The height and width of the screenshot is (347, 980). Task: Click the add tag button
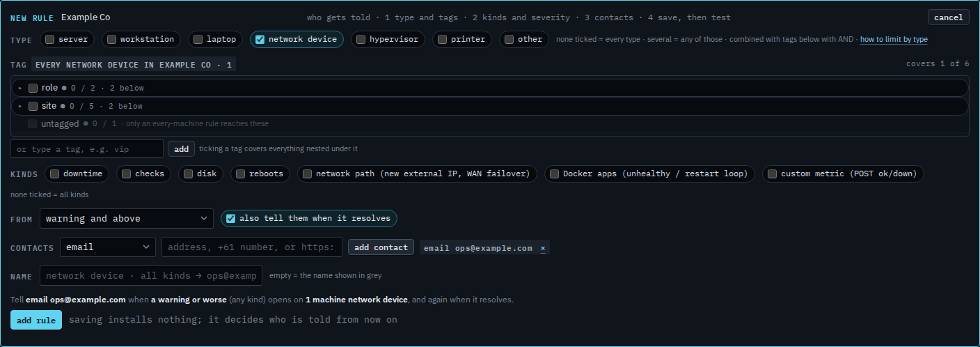pyautogui.click(x=181, y=149)
